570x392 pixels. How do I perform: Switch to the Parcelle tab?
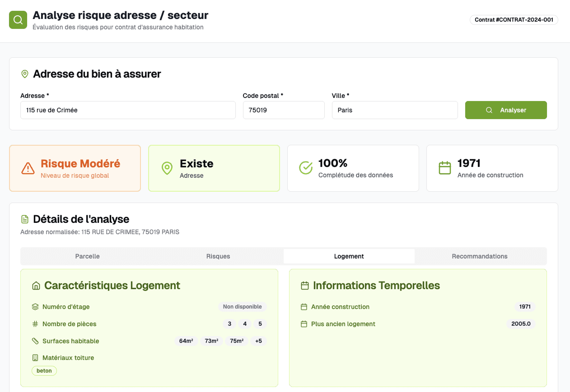coord(87,256)
